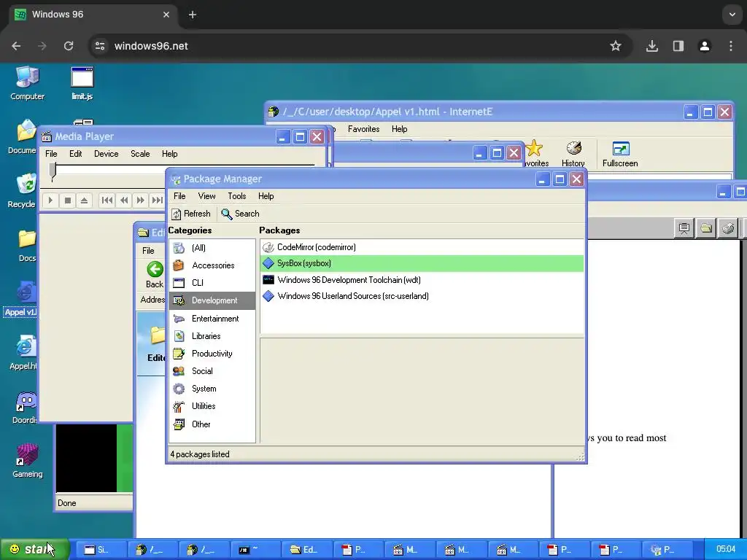Open the Docs folder on desktop
The image size is (747, 560).
(27, 246)
